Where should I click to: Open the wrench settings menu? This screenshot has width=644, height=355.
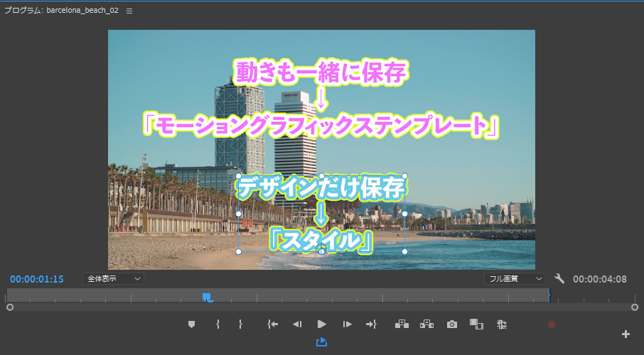pos(559,279)
